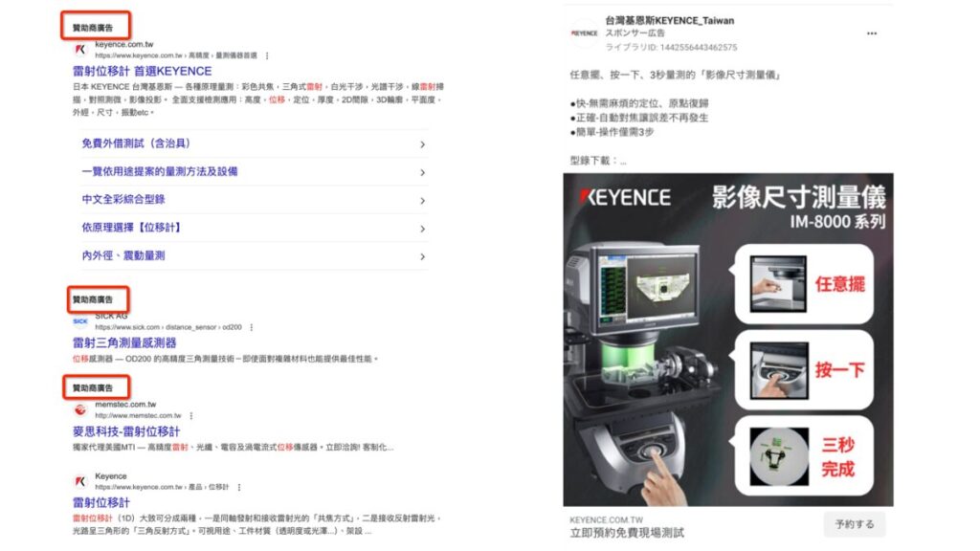Open the 依原理選擇【位移計】 sitelink

pyautogui.click(x=131, y=228)
